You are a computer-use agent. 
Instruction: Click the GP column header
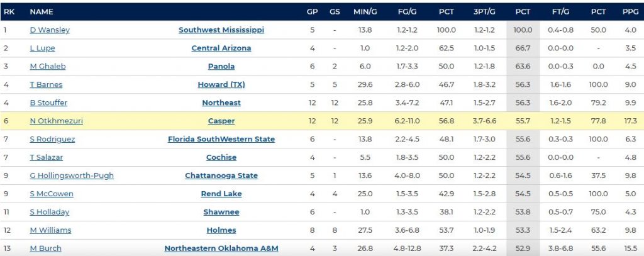[x=312, y=11]
